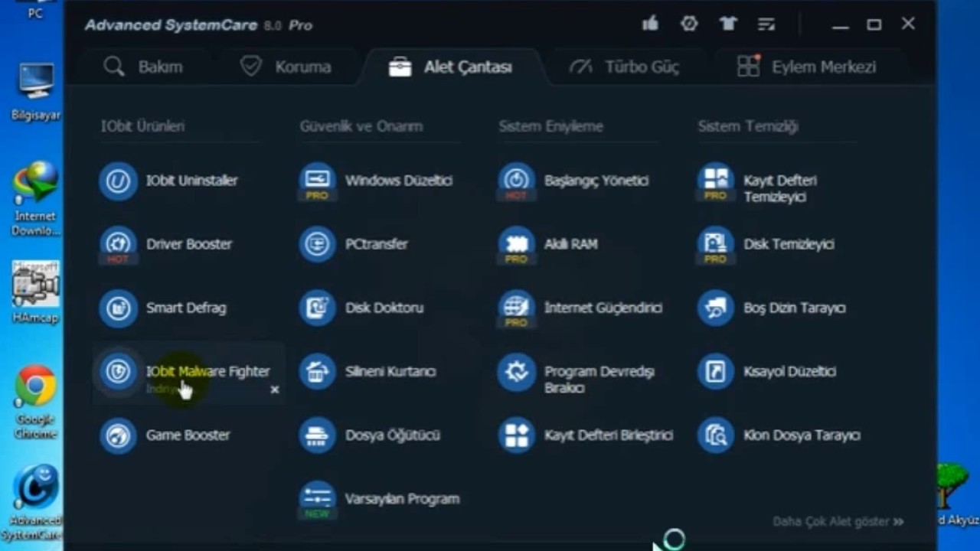980x551 pixels.
Task: Open Smart Defrag icon
Action: pyautogui.click(x=118, y=308)
